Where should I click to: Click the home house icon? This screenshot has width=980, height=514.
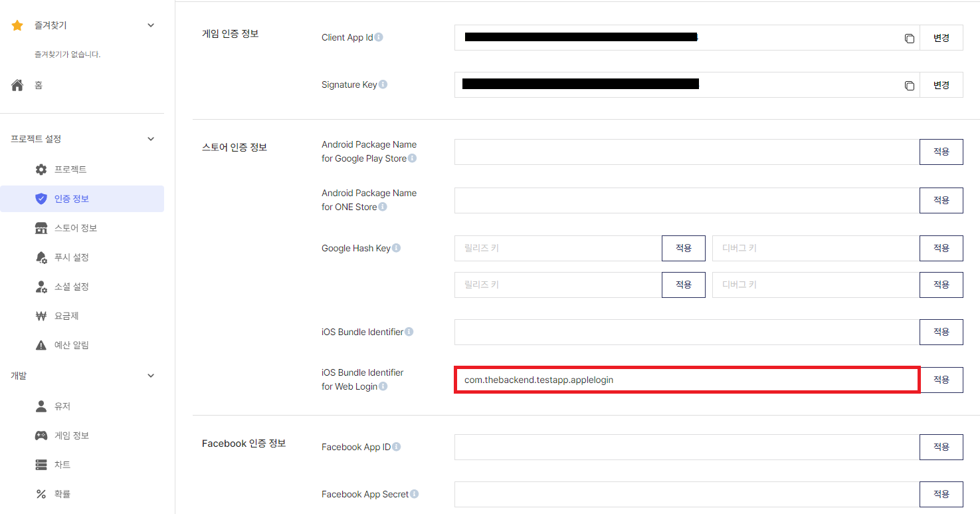17,85
